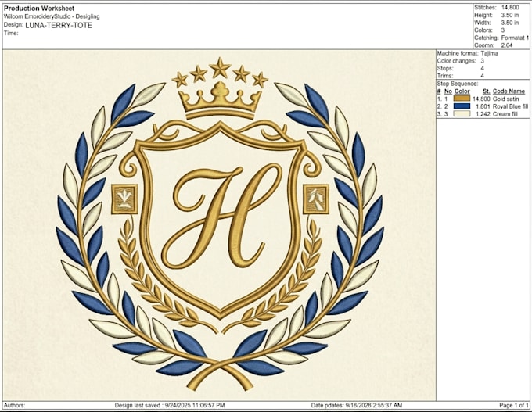Screen dimensions: 532x412
Task: Click the cream swatch for Cream fill
Action: [x=462, y=113]
